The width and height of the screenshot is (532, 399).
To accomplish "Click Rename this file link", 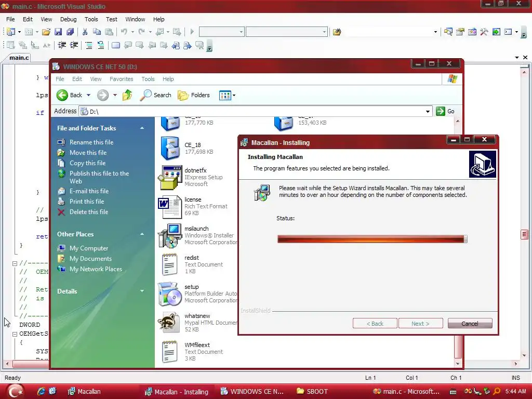I will [x=91, y=142].
